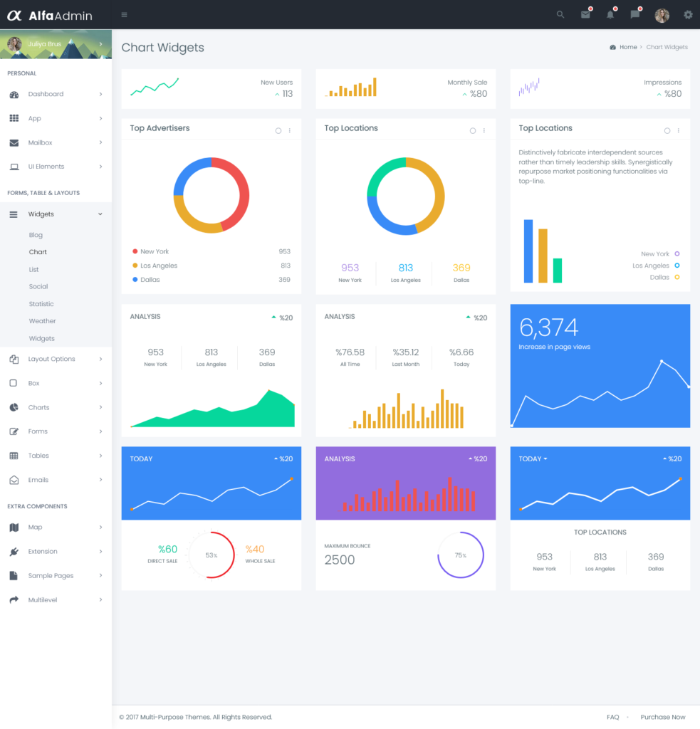Click the bell notifications icon
The height and width of the screenshot is (729, 700).
pos(610,14)
